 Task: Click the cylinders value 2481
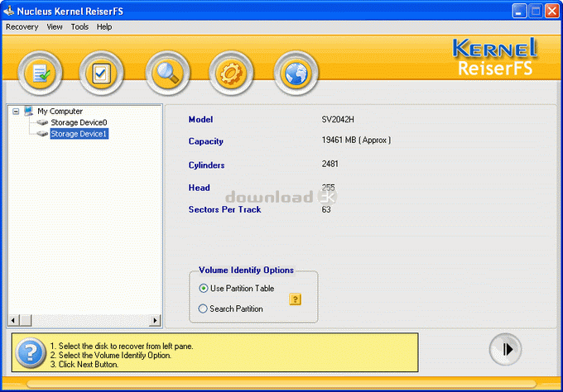[x=330, y=164]
